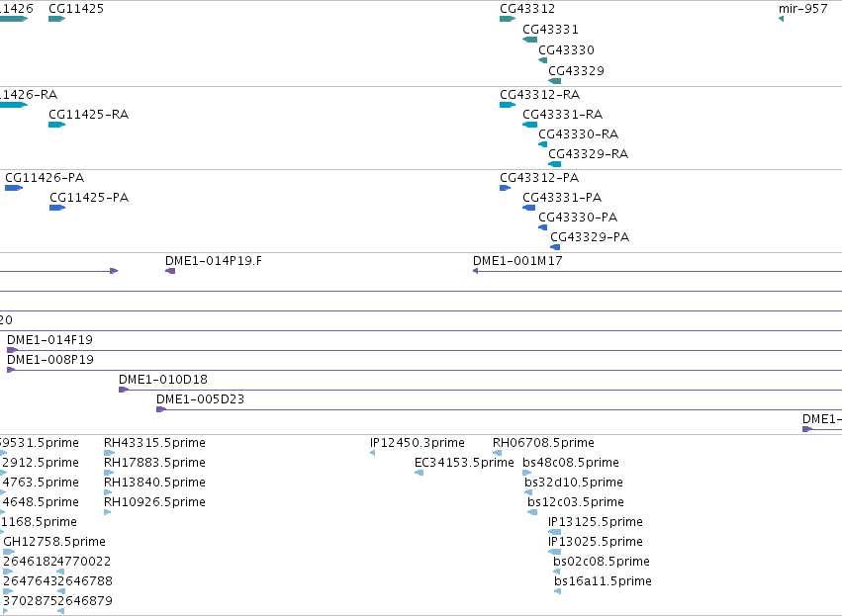Click the CG43312-PA label
842x616 pixels.
(x=539, y=178)
